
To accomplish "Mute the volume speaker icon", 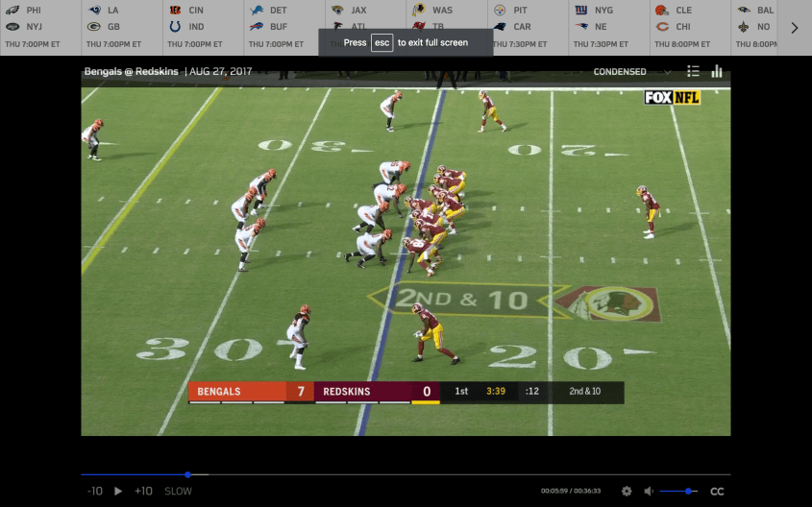I will coord(650,491).
